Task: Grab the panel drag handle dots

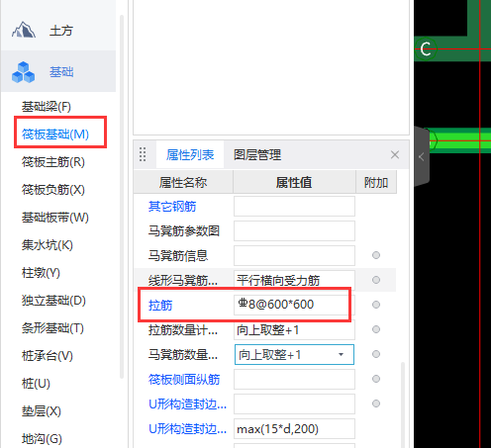Action: coord(143,154)
